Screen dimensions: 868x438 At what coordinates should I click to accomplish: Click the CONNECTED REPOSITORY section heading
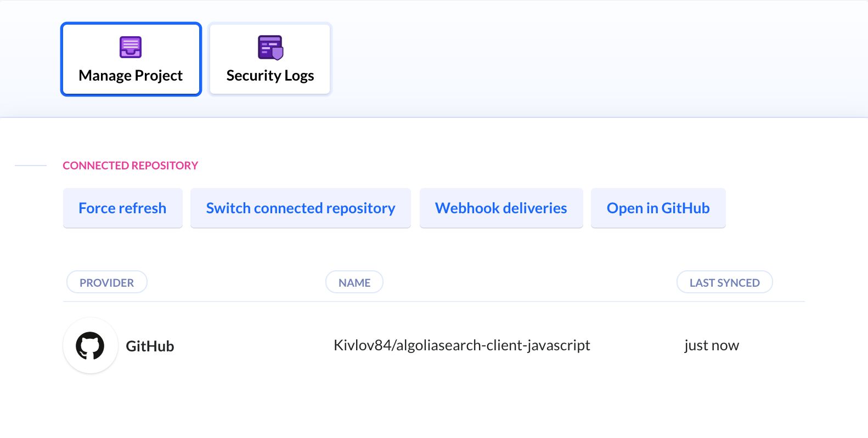point(131,166)
